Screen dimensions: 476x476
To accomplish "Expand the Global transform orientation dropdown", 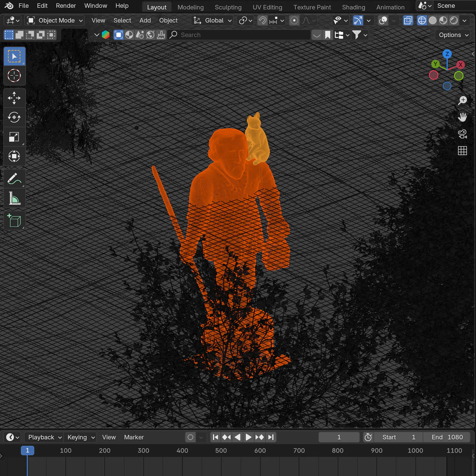I will [213, 20].
